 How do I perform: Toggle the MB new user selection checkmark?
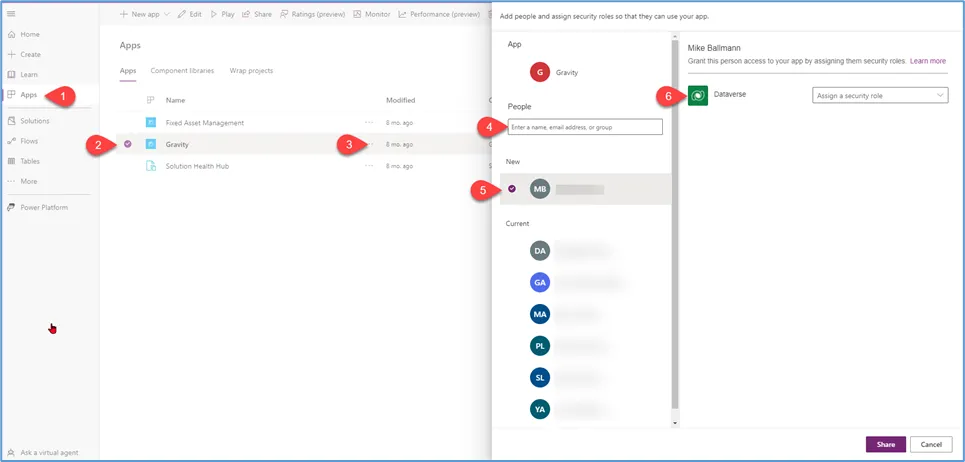[x=512, y=188]
